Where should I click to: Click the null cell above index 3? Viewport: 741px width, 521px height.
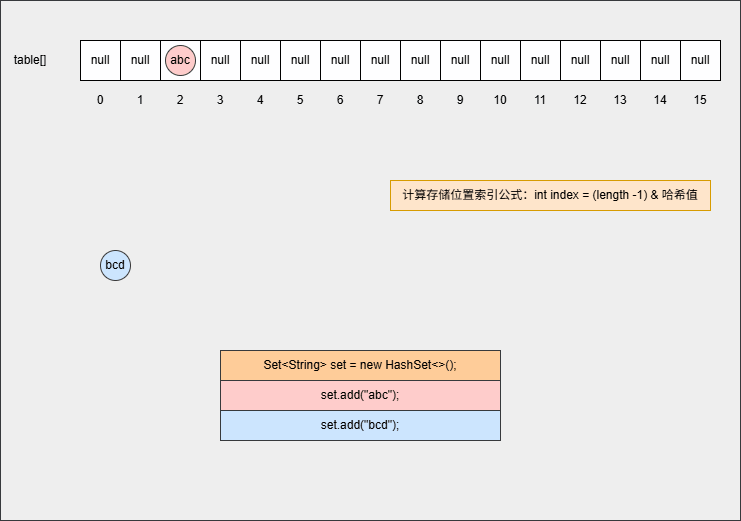point(220,60)
